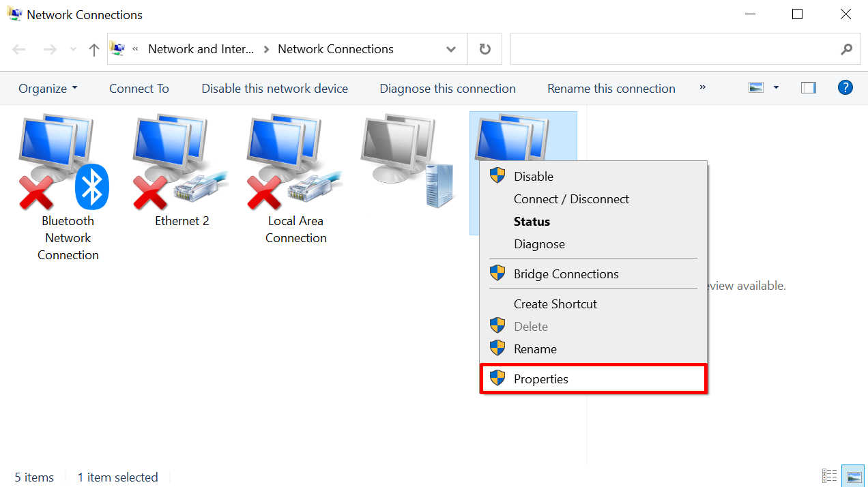Open the Organize dropdown menu
The height and width of the screenshot is (487, 868).
click(x=47, y=88)
